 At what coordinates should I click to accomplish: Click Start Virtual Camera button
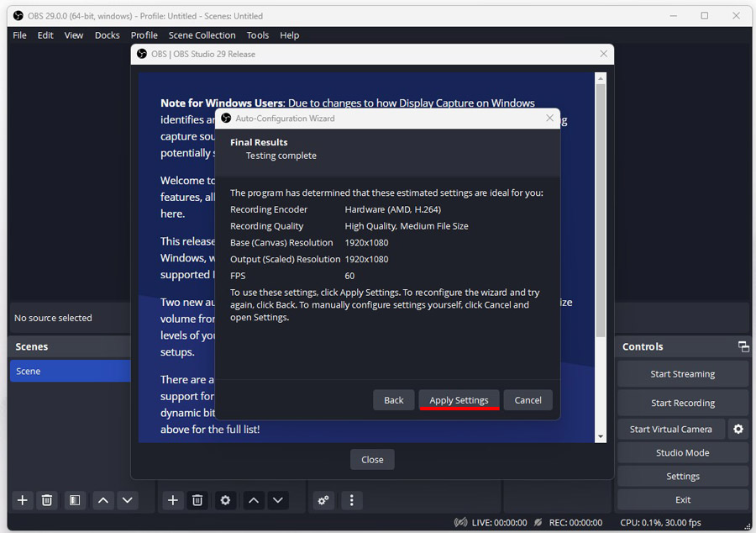[670, 429]
